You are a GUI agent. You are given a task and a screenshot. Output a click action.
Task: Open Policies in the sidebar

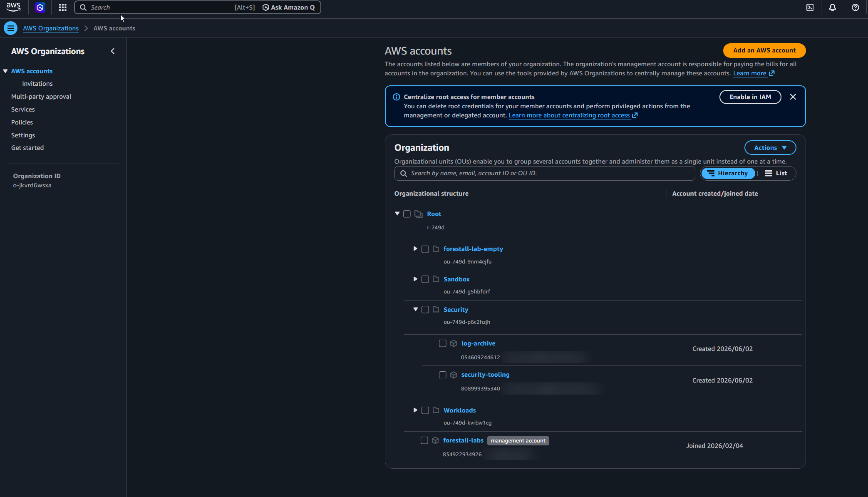[22, 122]
